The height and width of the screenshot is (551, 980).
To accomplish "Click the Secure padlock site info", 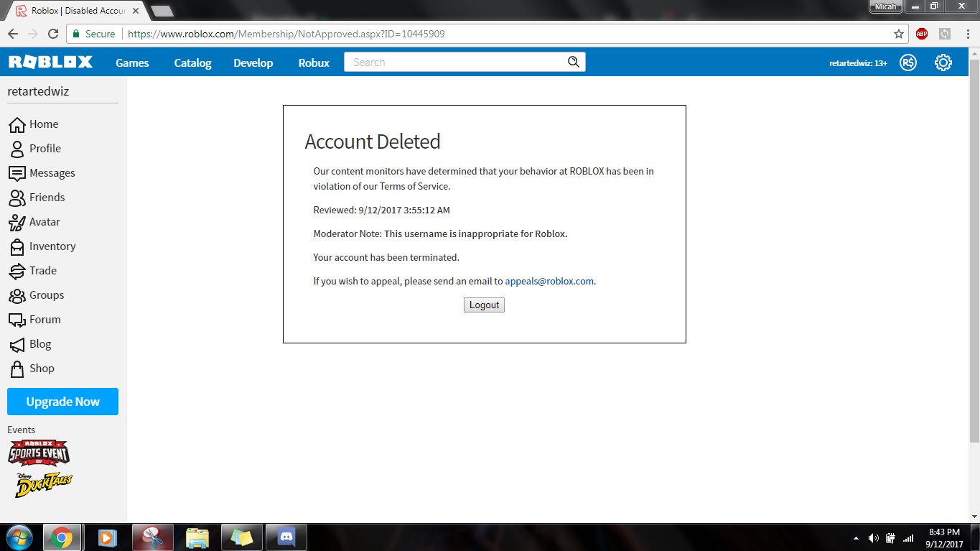I will click(93, 34).
